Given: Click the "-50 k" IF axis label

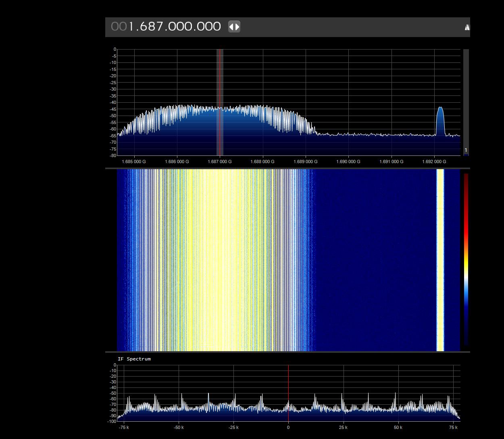Looking at the screenshot, I should [179, 427].
